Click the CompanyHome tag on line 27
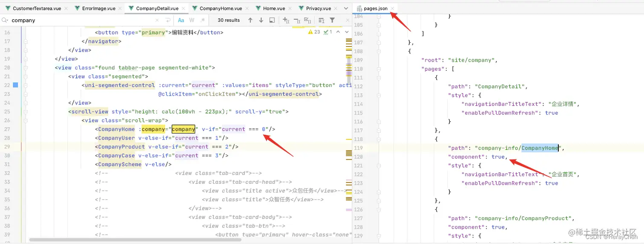Screen dimensions: 644x244 [x=116, y=129]
